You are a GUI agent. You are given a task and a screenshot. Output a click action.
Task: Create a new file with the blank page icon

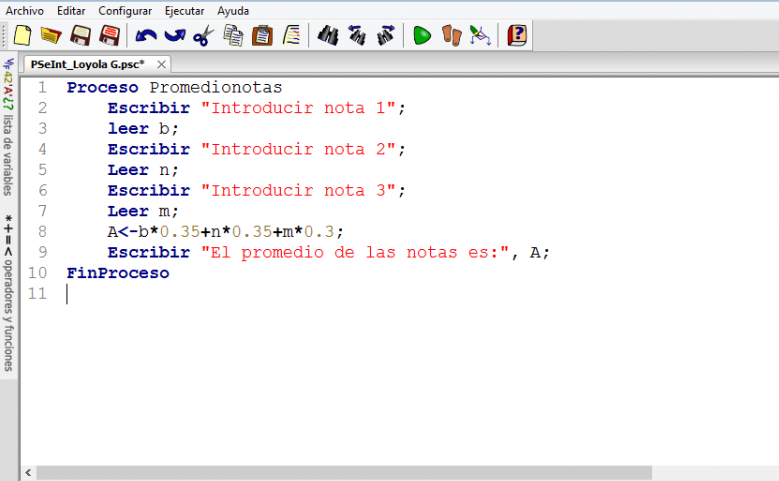22,36
